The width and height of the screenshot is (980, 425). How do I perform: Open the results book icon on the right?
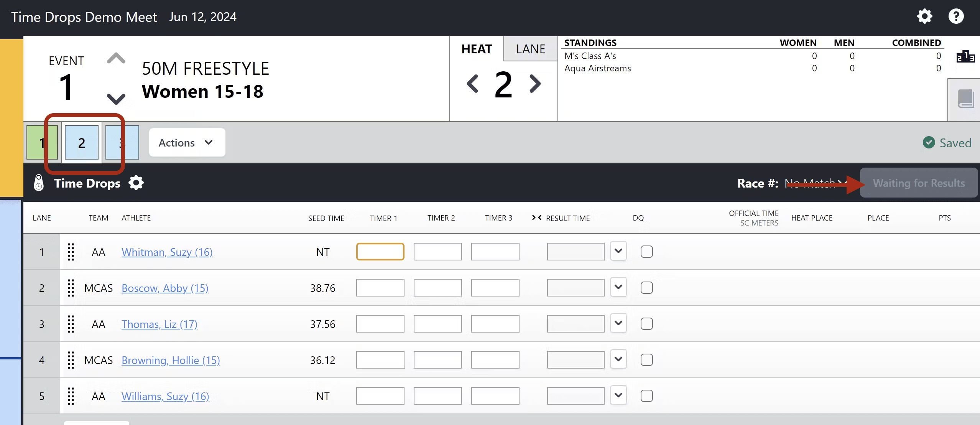[965, 99]
